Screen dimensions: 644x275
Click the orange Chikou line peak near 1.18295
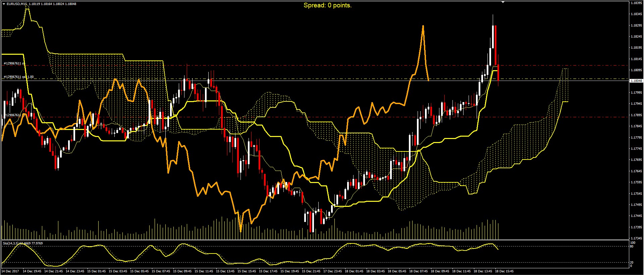(423, 26)
